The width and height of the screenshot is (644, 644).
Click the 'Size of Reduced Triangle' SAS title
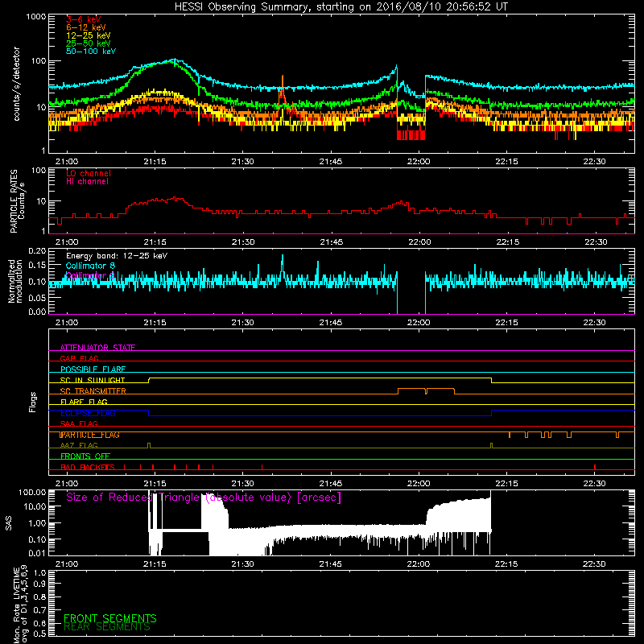tap(204, 497)
